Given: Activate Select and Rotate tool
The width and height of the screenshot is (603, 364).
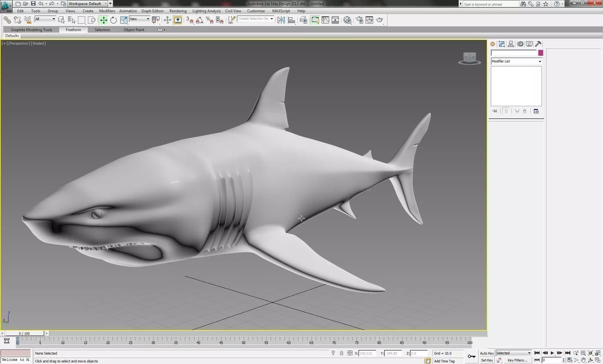Looking at the screenshot, I should coord(113,20).
